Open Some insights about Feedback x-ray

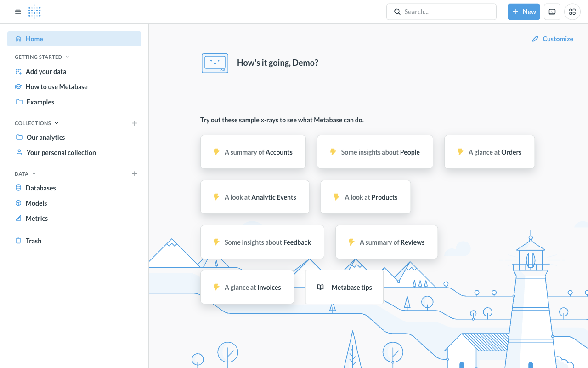pos(262,242)
